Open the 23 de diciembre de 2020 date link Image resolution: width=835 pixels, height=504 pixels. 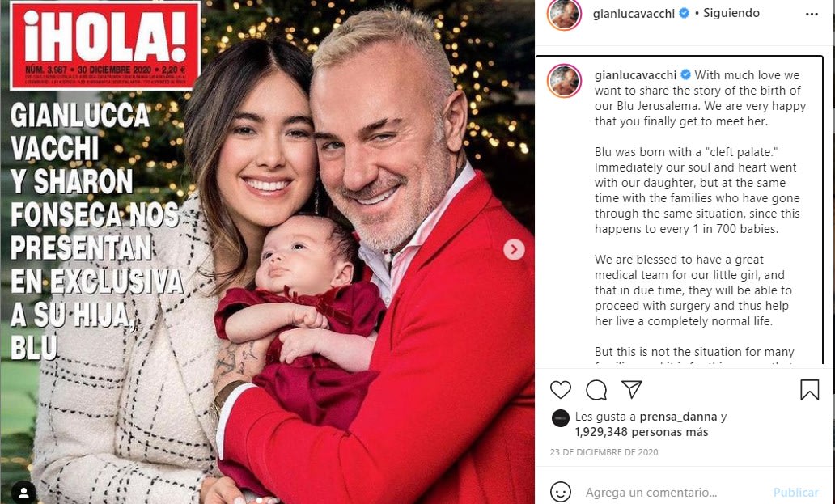604,452
